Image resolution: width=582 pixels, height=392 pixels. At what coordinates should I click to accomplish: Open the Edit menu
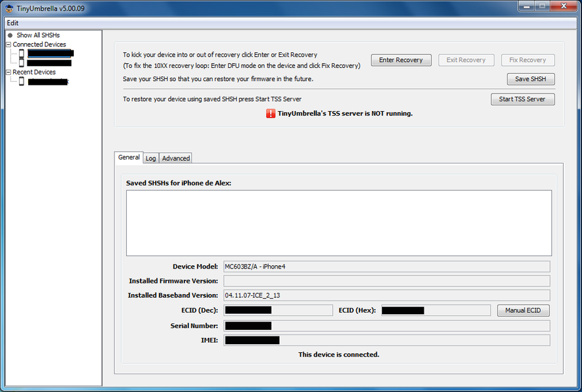click(x=12, y=23)
